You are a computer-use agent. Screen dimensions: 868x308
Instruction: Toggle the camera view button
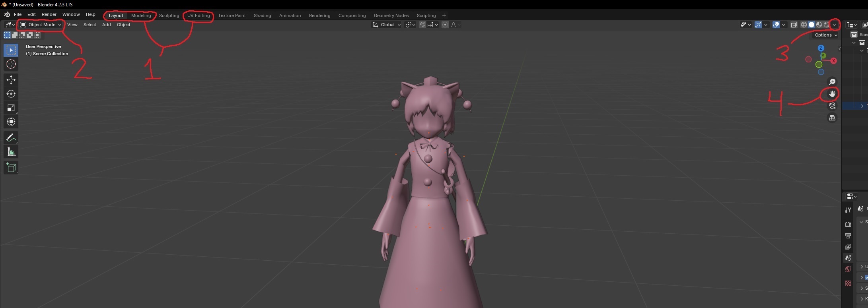[832, 106]
